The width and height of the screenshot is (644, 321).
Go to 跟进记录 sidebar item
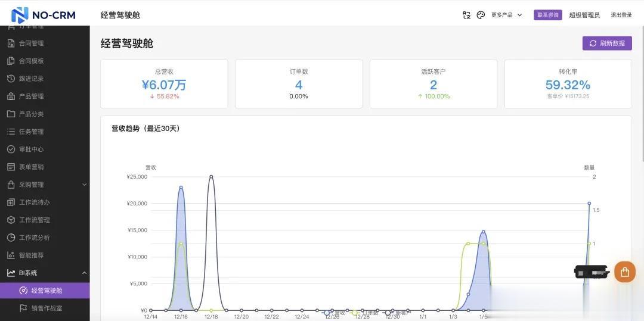pyautogui.click(x=45, y=79)
